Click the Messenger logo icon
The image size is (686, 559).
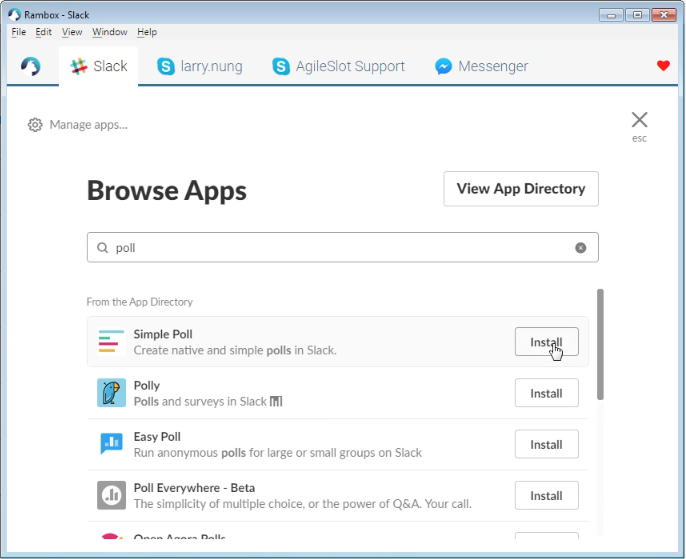tap(443, 66)
